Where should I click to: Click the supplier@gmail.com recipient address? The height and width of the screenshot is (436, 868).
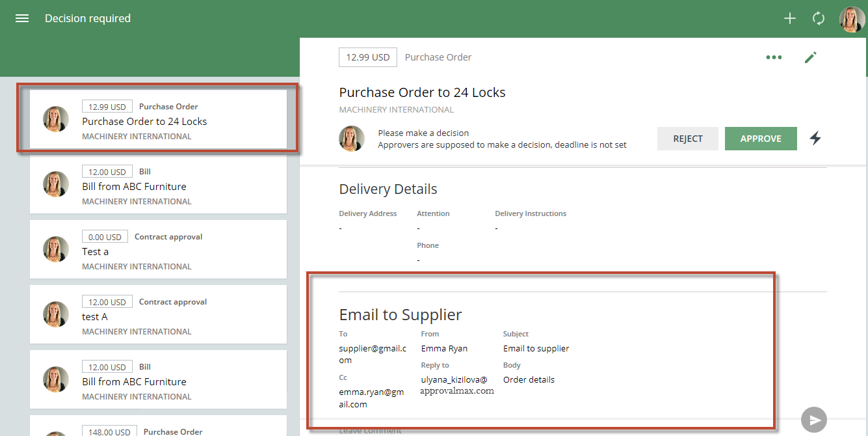373,354
